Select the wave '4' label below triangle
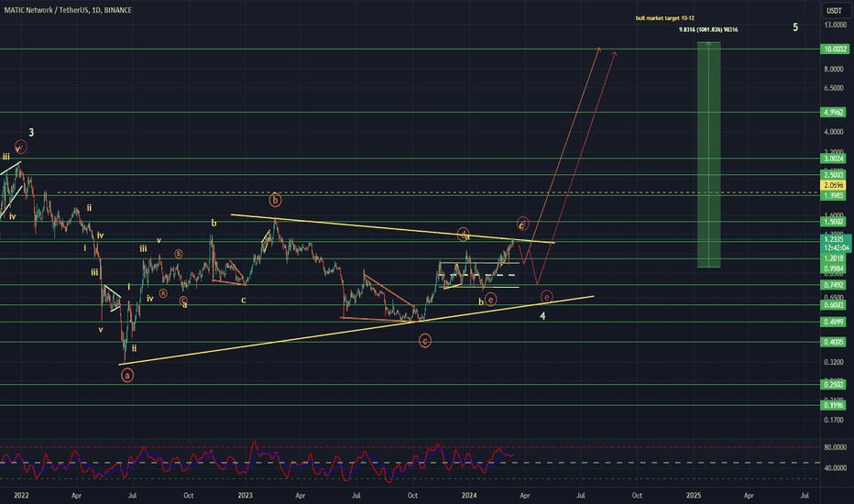The image size is (854, 504). point(542,316)
